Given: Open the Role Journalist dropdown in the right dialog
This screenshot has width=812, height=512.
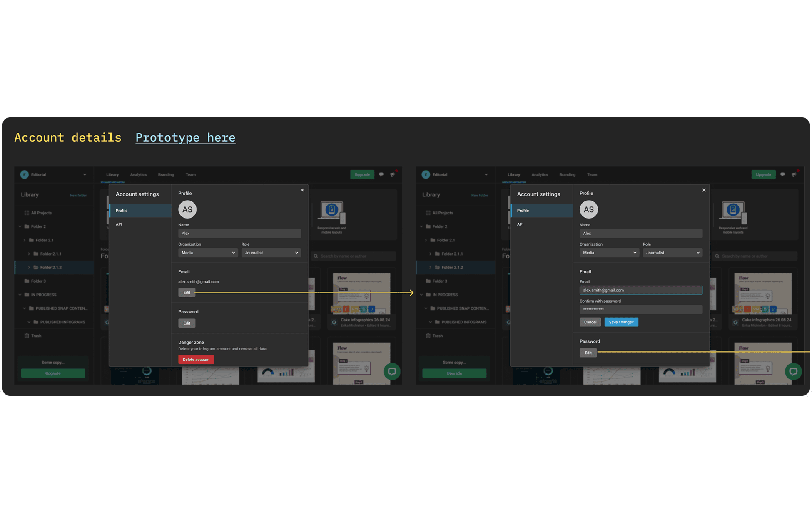Looking at the screenshot, I should (x=673, y=253).
